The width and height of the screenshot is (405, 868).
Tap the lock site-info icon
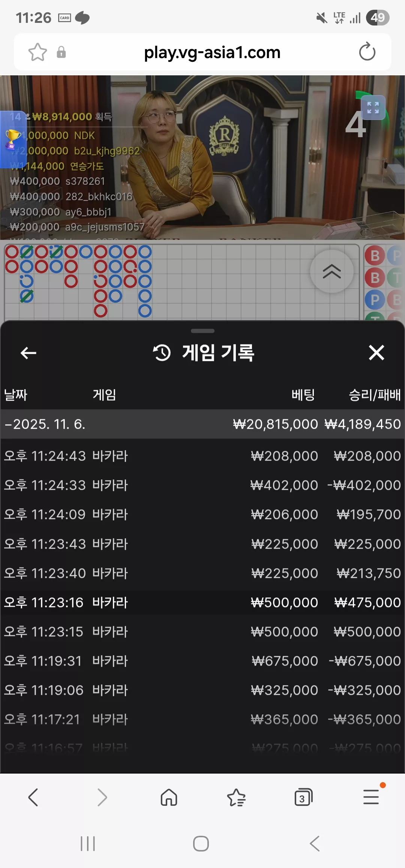point(61,52)
